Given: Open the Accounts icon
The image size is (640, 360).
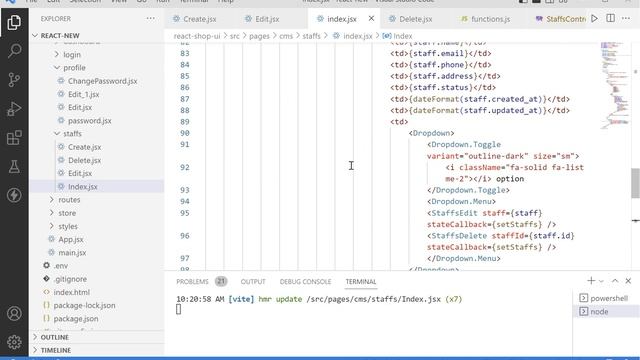Looking at the screenshot, I should tap(14, 313).
